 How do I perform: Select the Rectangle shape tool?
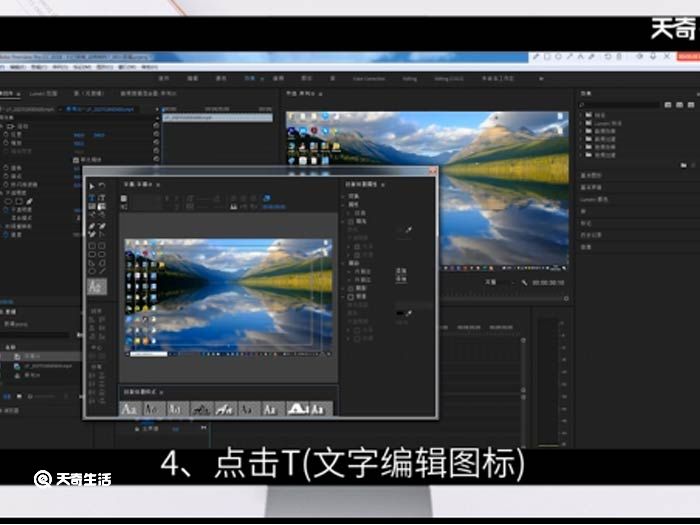point(92,245)
